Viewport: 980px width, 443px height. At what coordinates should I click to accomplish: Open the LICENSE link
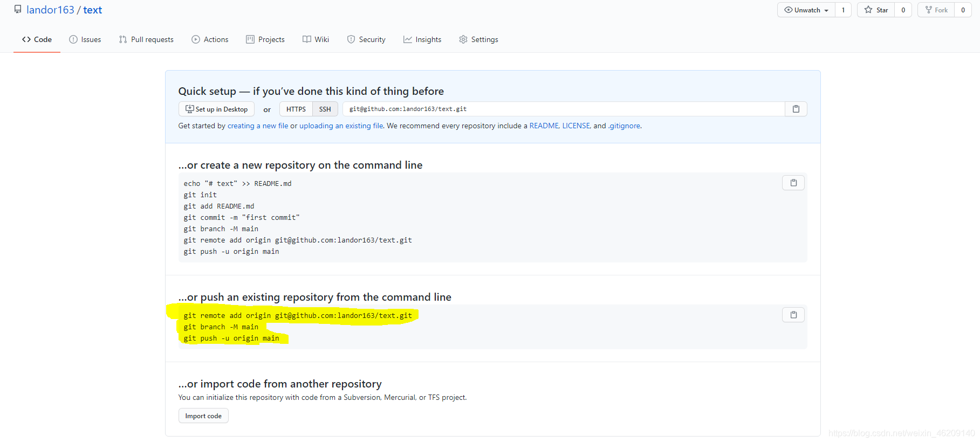(x=576, y=126)
